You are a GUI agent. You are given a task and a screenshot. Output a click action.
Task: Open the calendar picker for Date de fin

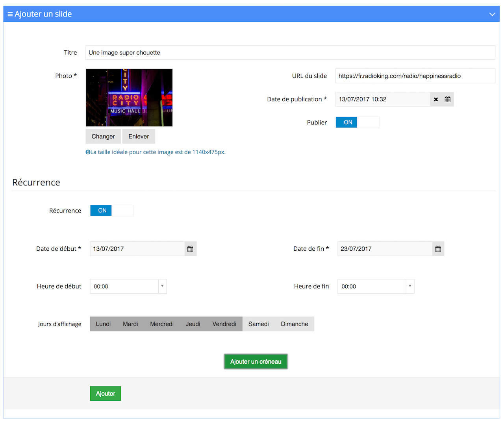tap(438, 248)
